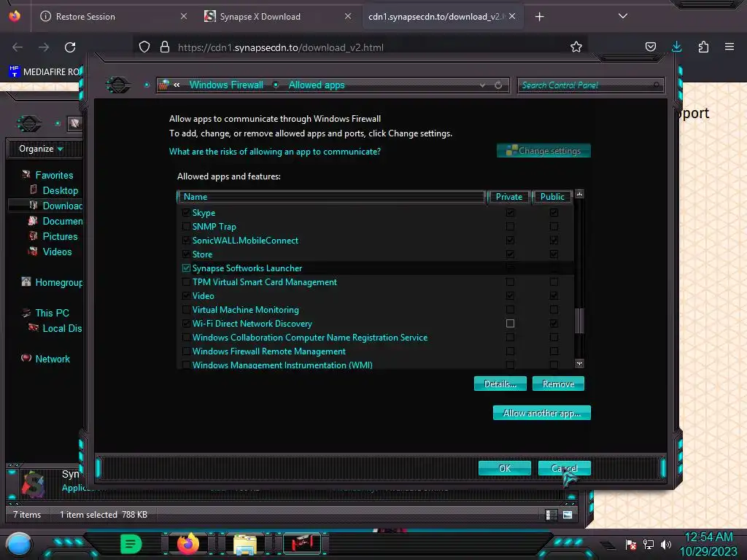Click the back navigation orb in the Control Panel window
The image size is (747, 560).
tap(118, 85)
